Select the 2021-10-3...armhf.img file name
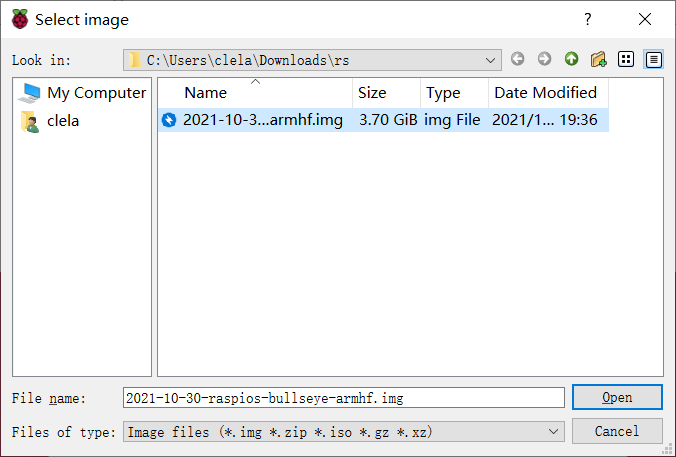676x457 pixels. (263, 120)
